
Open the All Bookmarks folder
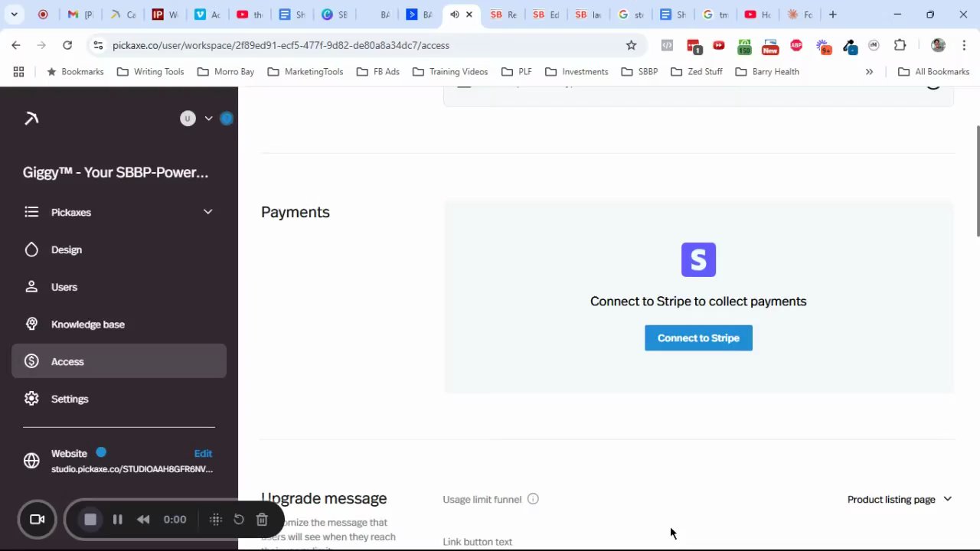933,71
